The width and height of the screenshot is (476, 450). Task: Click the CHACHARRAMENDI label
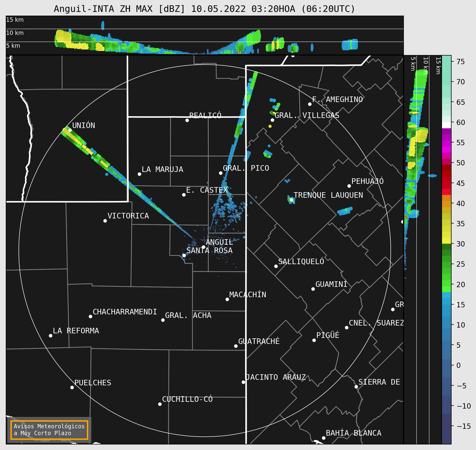click(125, 312)
